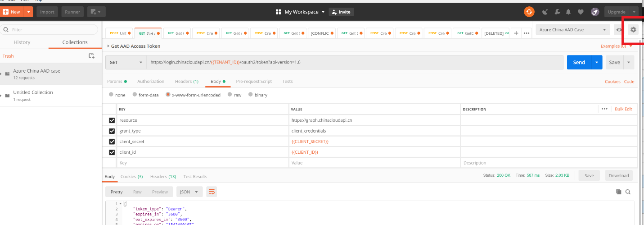Click the new collection icon beside Trash
The height and width of the screenshot is (225, 644).
tap(91, 56)
